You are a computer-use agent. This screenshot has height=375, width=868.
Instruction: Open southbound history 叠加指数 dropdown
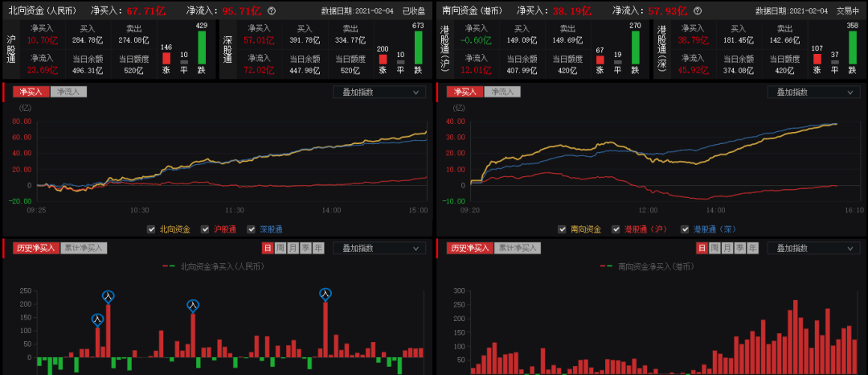click(x=813, y=248)
